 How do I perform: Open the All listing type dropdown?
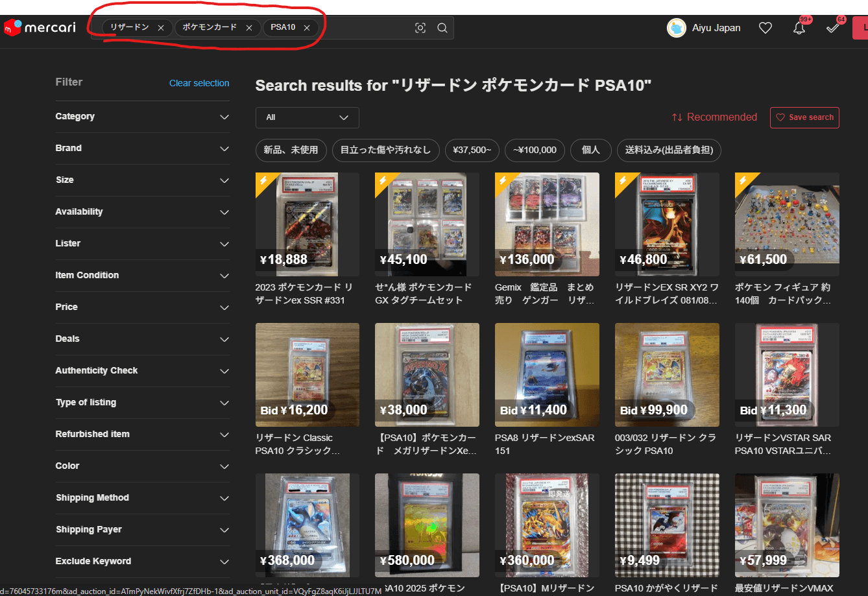pos(307,117)
